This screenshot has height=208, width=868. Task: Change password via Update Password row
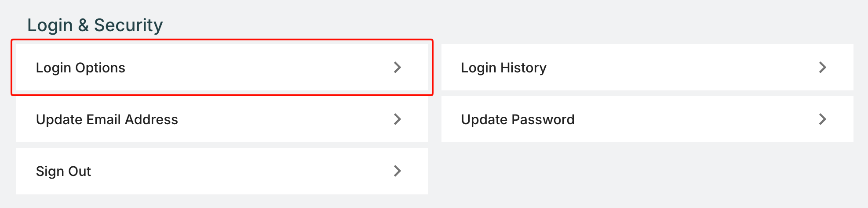coord(647,119)
